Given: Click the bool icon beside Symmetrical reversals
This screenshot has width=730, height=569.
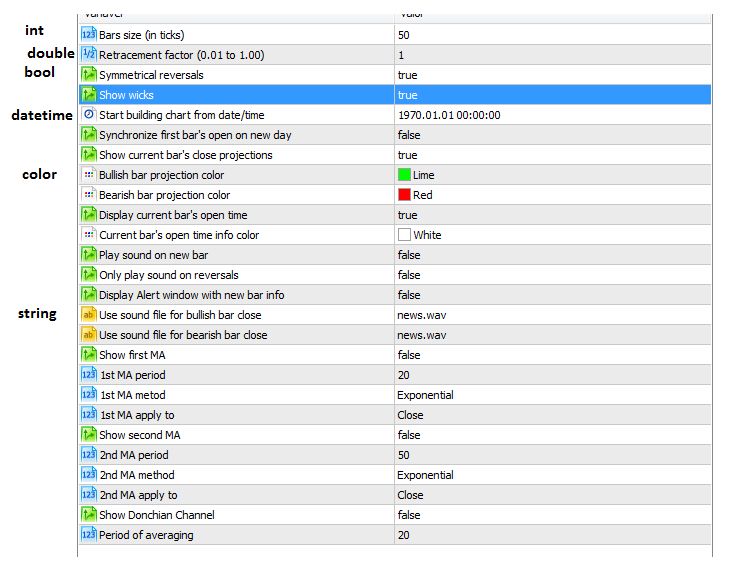Looking at the screenshot, I should 88,75.
